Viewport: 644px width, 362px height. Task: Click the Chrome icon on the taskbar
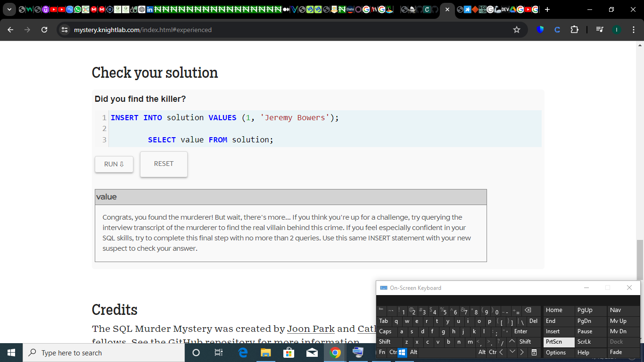tap(335, 353)
